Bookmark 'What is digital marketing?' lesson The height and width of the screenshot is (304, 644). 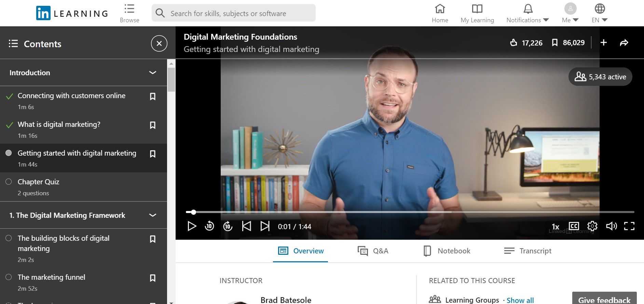pyautogui.click(x=153, y=125)
